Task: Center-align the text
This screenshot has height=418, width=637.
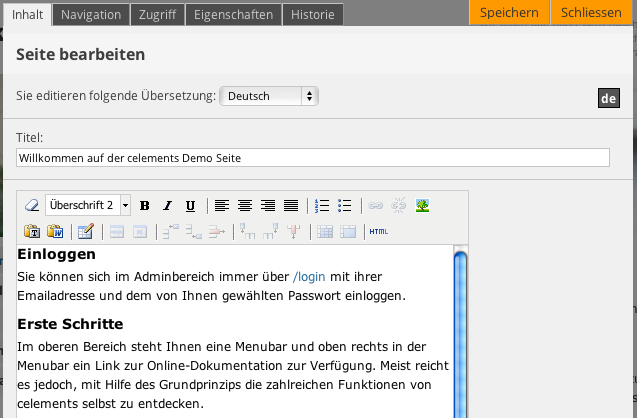Action: point(245,206)
